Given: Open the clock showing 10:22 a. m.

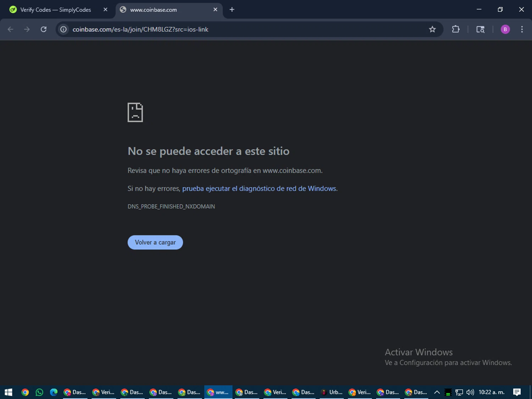Looking at the screenshot, I should [x=492, y=392].
